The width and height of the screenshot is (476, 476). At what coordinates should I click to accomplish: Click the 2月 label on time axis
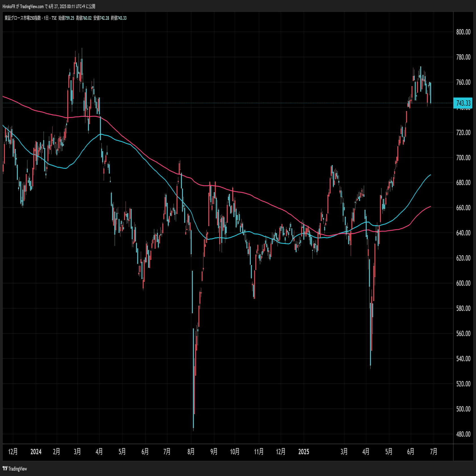(57, 452)
